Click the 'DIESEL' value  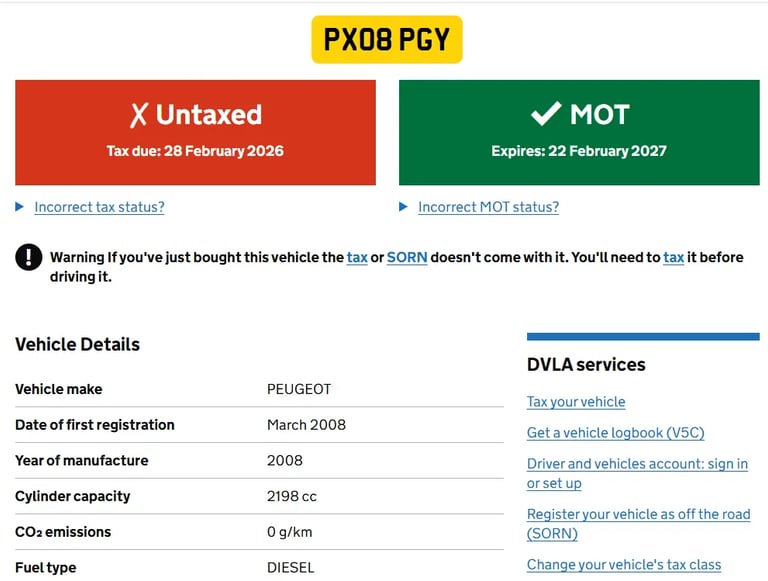[290, 568]
